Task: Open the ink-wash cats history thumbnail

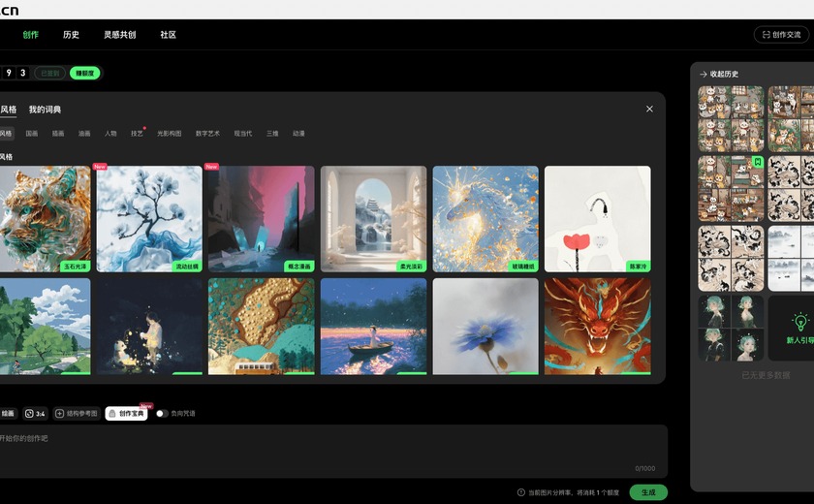Action: (731, 259)
